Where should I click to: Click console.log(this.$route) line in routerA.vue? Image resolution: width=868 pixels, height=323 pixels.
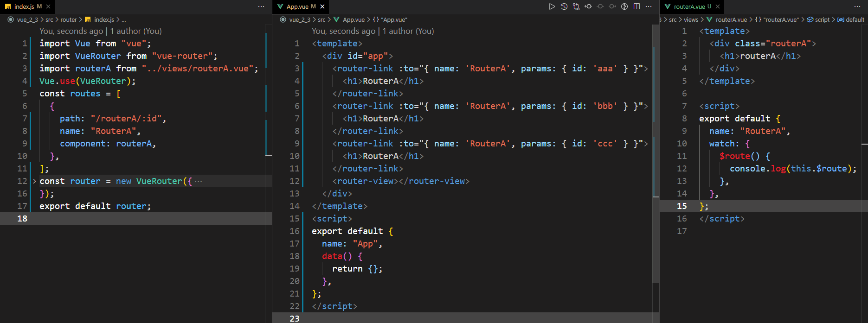point(793,169)
